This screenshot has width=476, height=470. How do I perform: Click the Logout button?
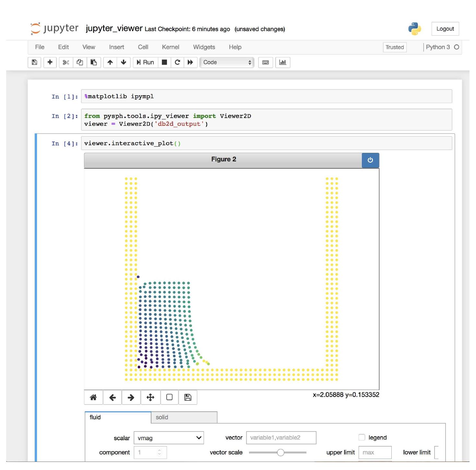[x=445, y=29]
